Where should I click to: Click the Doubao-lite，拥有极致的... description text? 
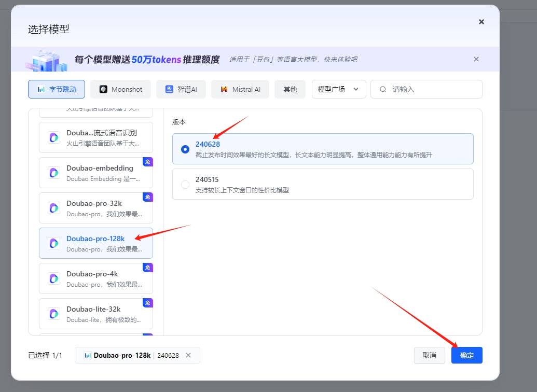pyautogui.click(x=104, y=320)
